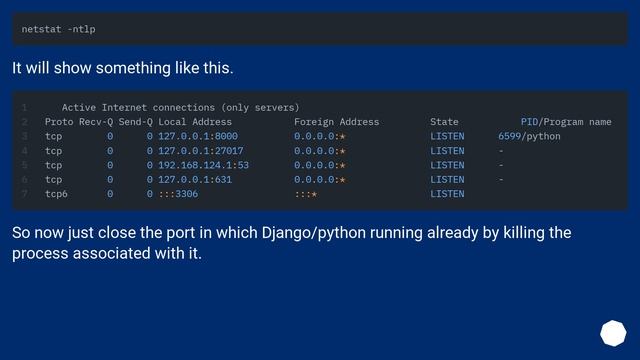Viewport: 640px width, 360px height.
Task: Click 'Send-Q' column header text
Action: click(136, 122)
